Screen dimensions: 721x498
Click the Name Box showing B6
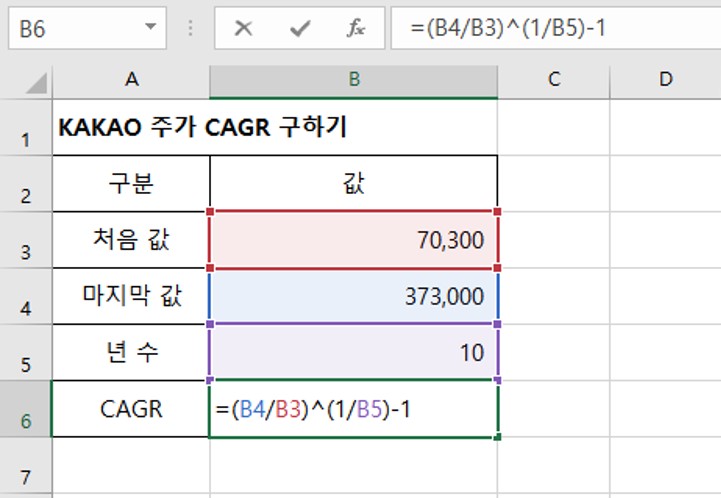click(87, 29)
